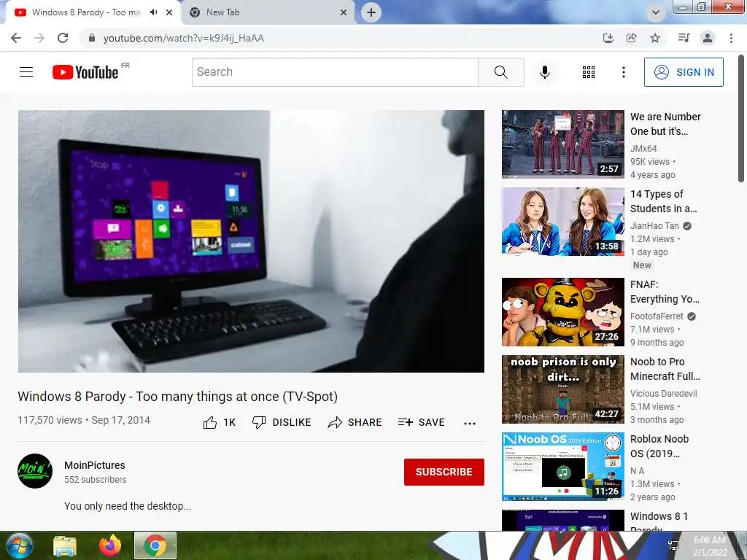Open the 14 Types of Students thumbnail

pyautogui.click(x=562, y=222)
